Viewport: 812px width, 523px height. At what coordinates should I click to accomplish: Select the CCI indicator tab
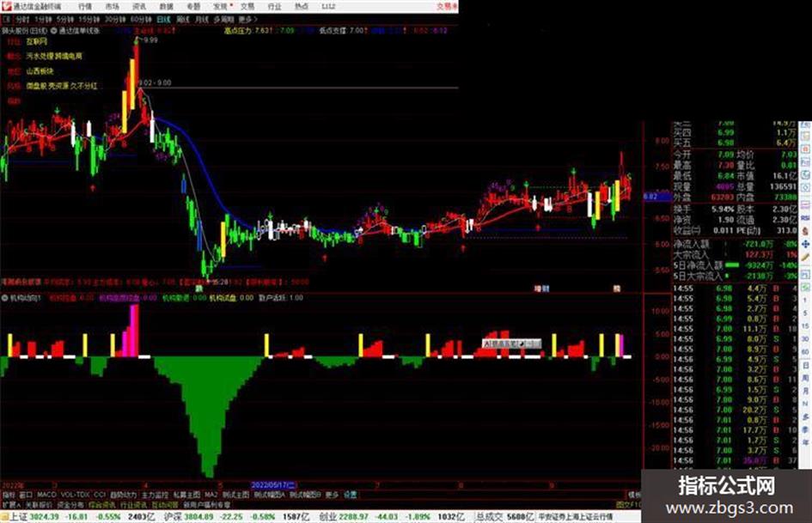(x=100, y=495)
